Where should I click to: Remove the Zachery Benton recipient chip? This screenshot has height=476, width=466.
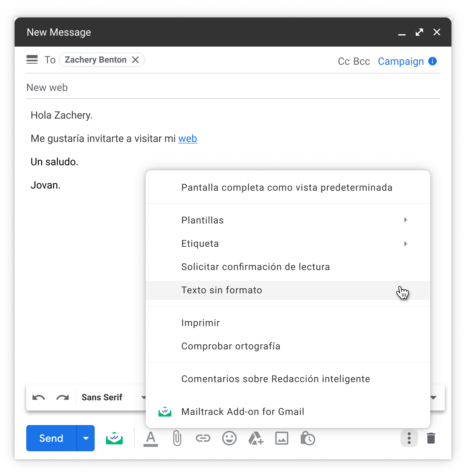(x=135, y=60)
